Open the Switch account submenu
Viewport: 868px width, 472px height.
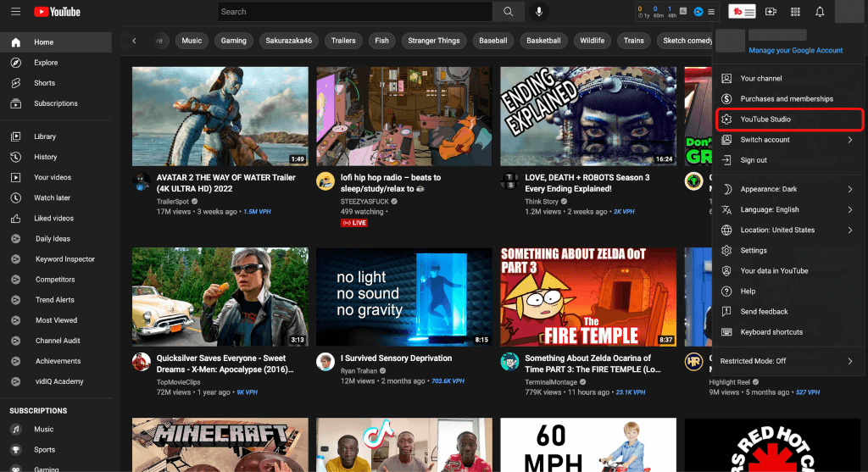(787, 140)
